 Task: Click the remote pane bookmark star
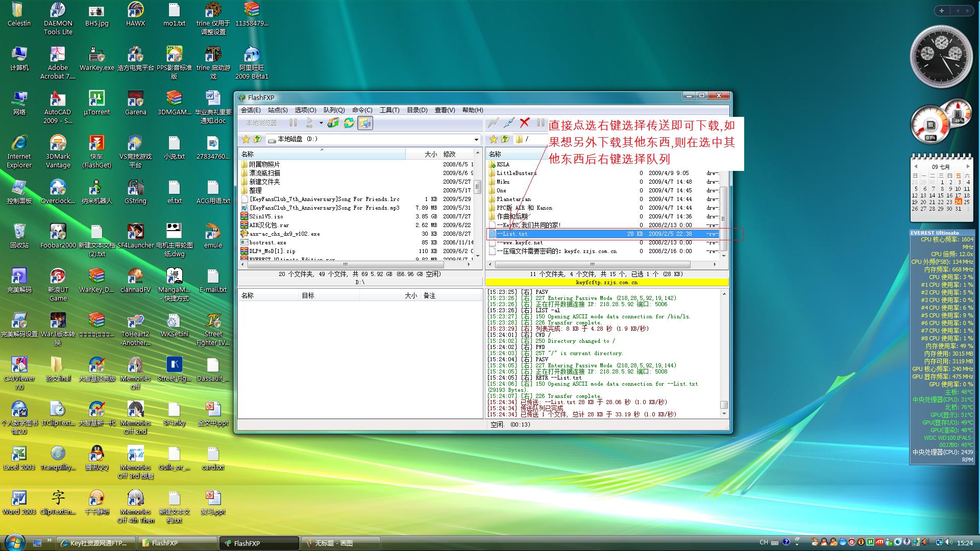(x=494, y=139)
